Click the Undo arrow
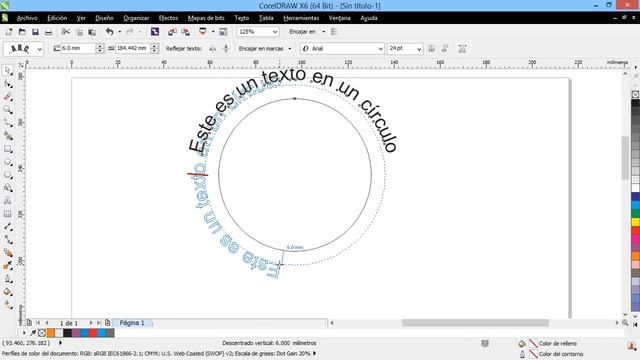640x360 pixels. [109, 31]
